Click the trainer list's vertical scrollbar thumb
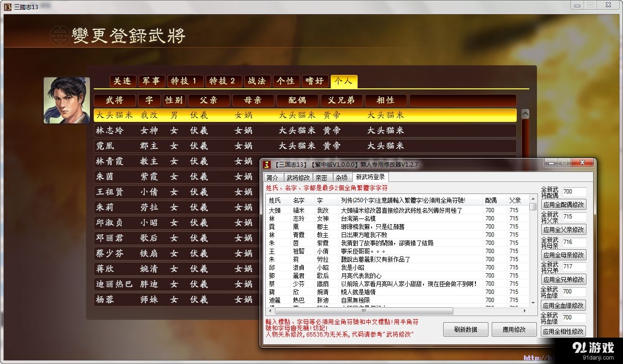The width and height of the screenshot is (623, 364). (x=533, y=206)
